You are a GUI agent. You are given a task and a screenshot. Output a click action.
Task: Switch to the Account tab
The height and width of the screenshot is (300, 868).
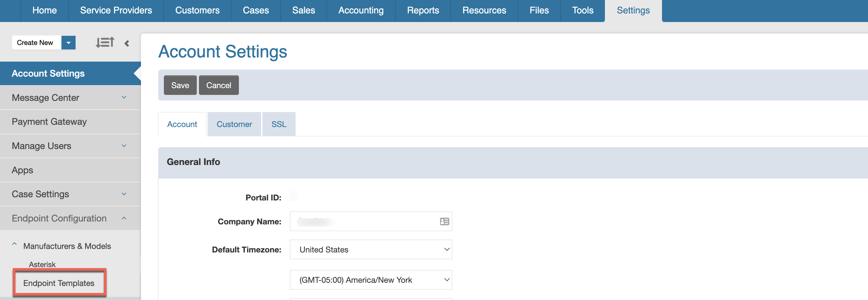click(x=182, y=124)
